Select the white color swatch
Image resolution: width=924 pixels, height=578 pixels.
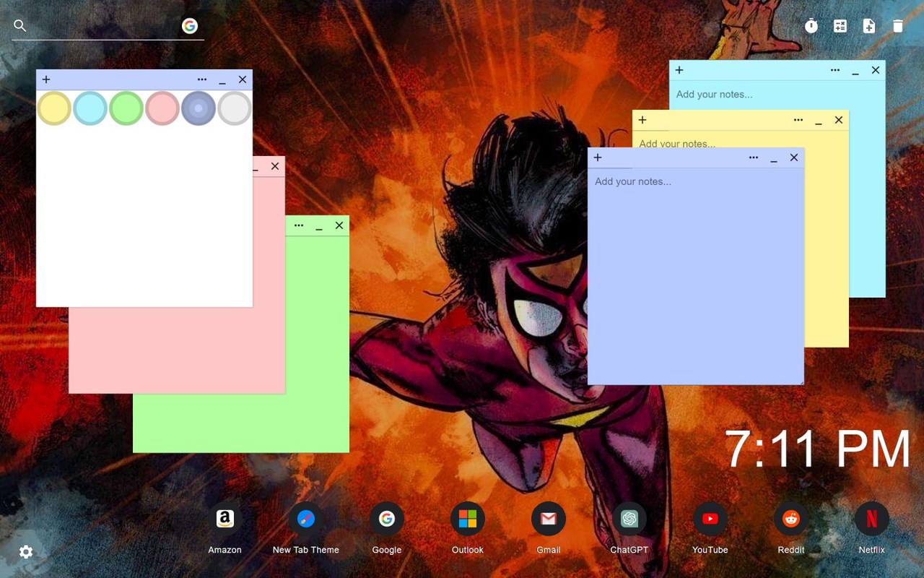click(235, 108)
